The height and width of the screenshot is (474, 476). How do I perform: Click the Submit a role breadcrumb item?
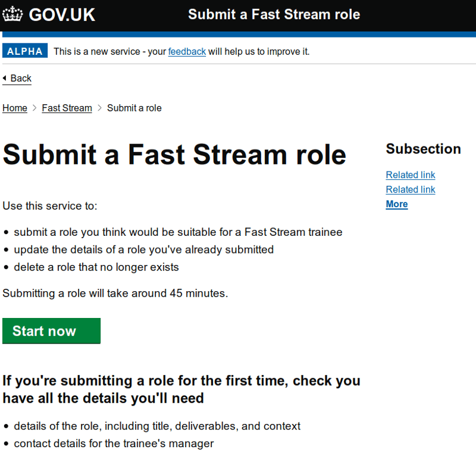pos(134,108)
